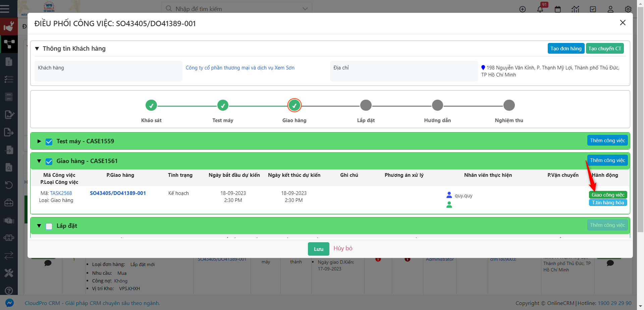
Task: Collapse the Giao hàng - CASE1561 section
Action: tap(39, 161)
